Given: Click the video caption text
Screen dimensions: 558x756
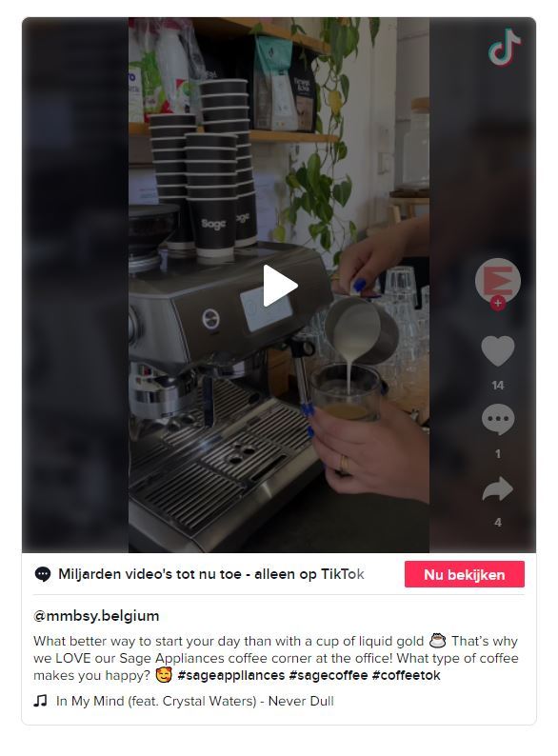Looking at the screenshot, I should tap(276, 658).
